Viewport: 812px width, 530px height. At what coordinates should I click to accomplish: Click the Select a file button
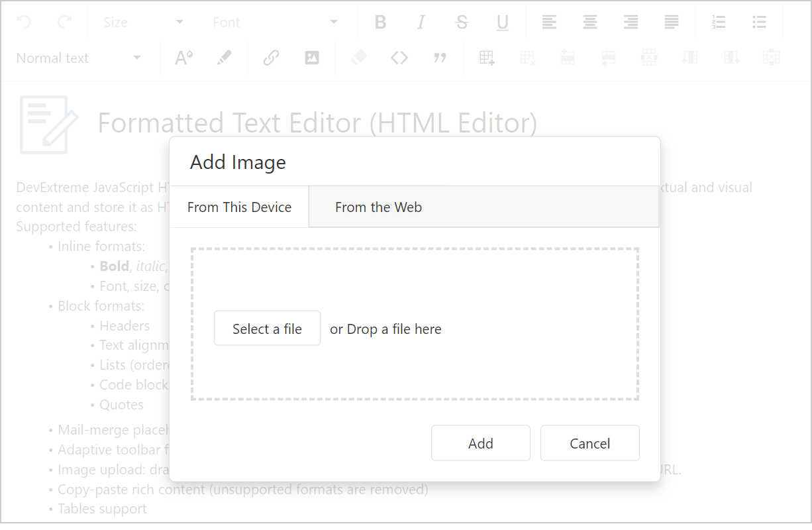point(267,329)
